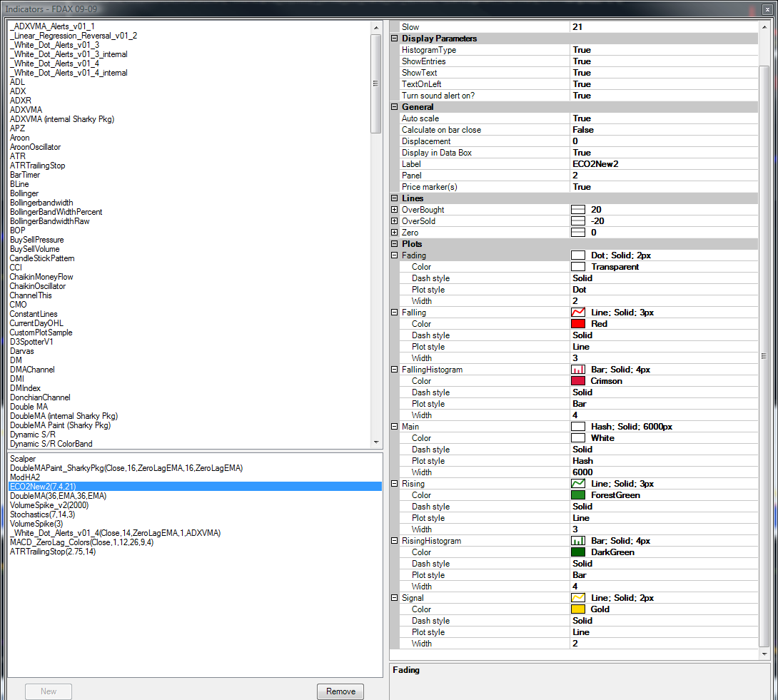
Task: Collapse the Plots section
Action: [395, 243]
